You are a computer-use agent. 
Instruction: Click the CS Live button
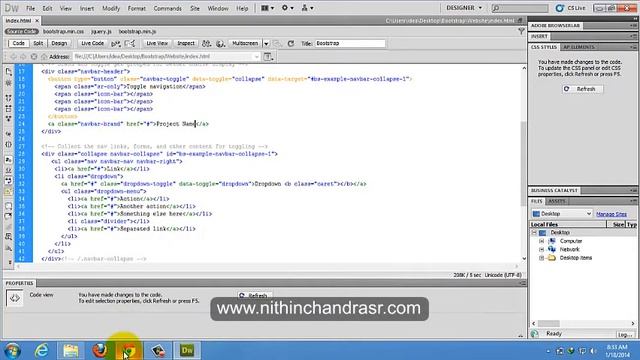point(571,8)
